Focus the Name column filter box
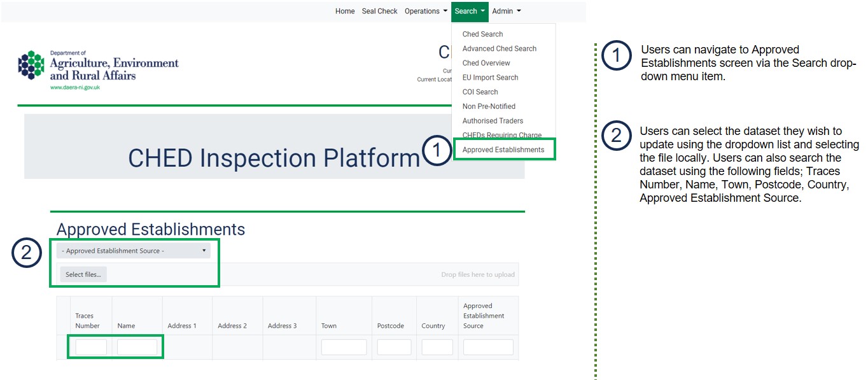Viewport: 868px width, 380px height. (137, 348)
